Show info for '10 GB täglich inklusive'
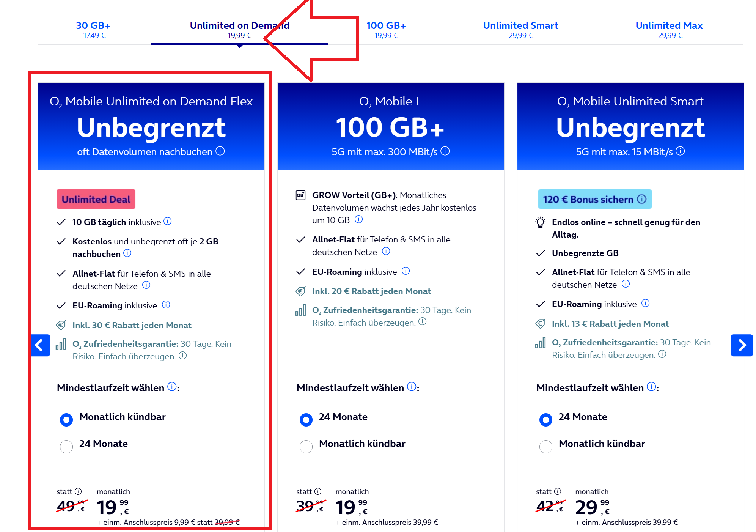The image size is (756, 532). click(x=167, y=221)
